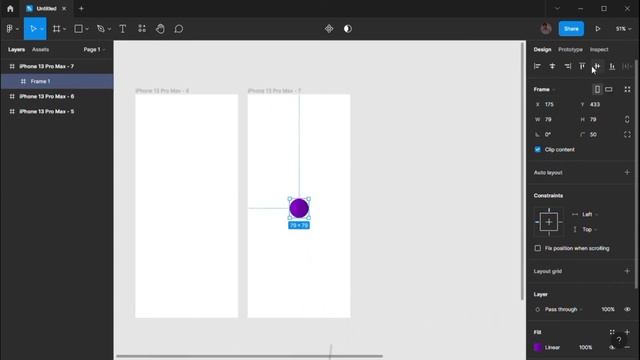Set frame to landscape orientation
The image size is (640, 360).
click(x=609, y=89)
